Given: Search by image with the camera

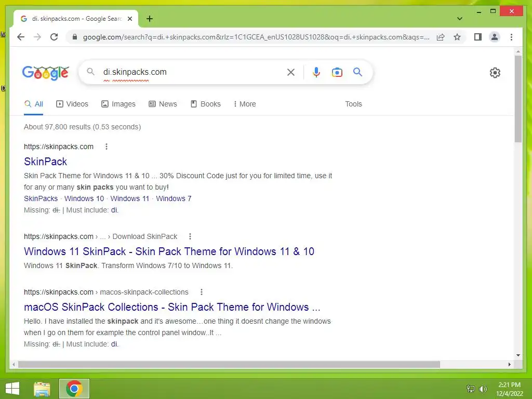Looking at the screenshot, I should click(337, 72).
